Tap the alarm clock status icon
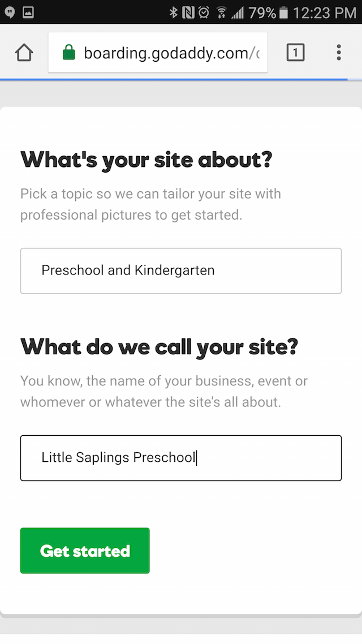The width and height of the screenshot is (362, 644). [x=204, y=12]
